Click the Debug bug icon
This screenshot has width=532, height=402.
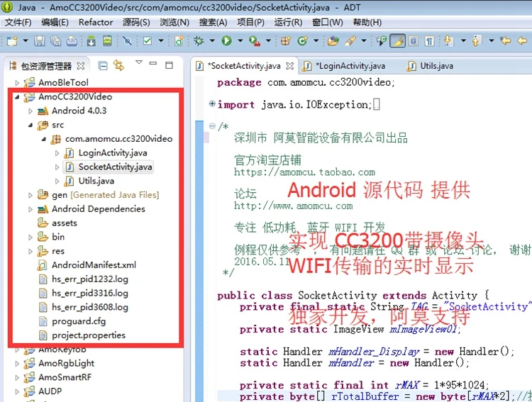tap(199, 41)
